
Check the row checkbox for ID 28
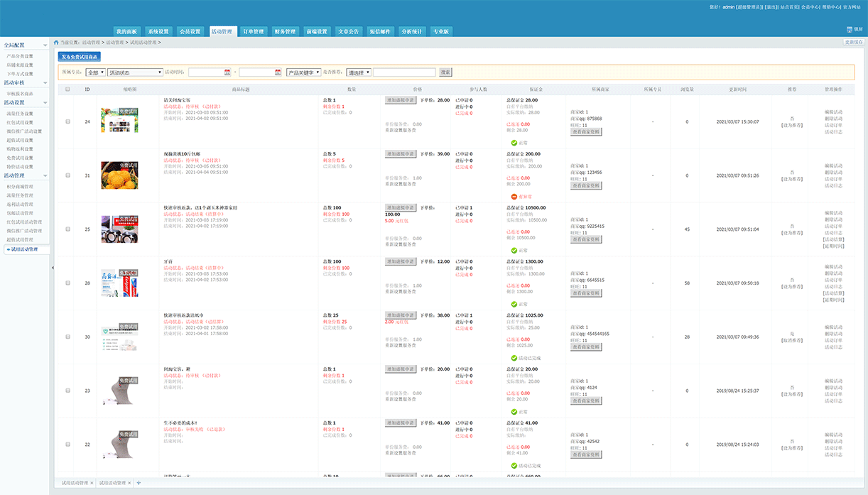point(68,283)
